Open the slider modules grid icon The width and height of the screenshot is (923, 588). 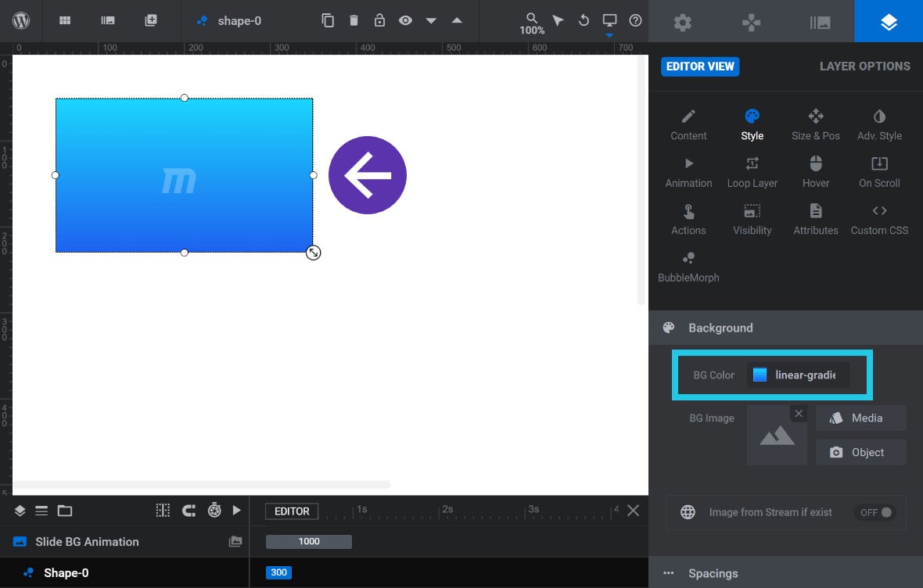pos(65,20)
